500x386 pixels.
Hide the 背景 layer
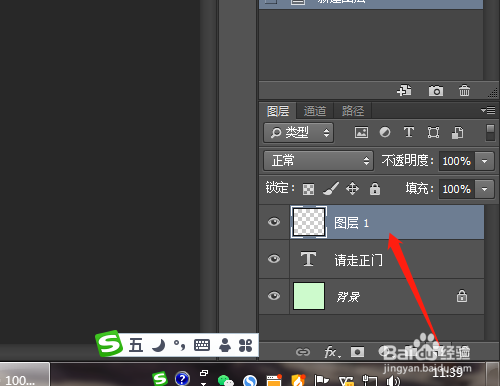click(x=274, y=296)
